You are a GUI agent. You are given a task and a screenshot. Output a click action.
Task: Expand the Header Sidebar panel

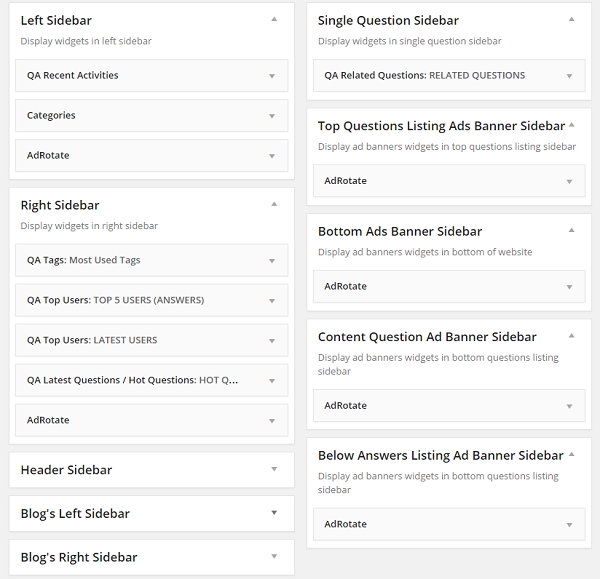(274, 469)
